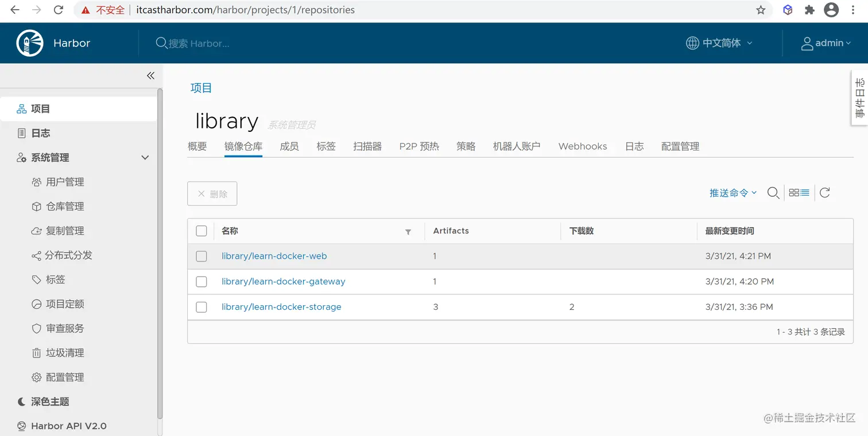Select all repositories with the header checkbox
The image size is (868, 436).
point(201,231)
